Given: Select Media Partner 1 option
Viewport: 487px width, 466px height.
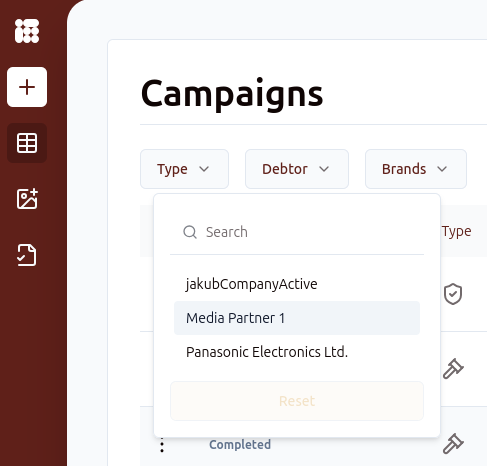Looking at the screenshot, I should coord(297,318).
